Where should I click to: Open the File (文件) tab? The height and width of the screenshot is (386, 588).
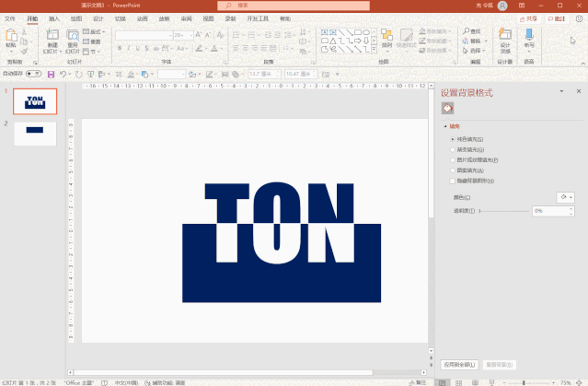pyautogui.click(x=10, y=18)
